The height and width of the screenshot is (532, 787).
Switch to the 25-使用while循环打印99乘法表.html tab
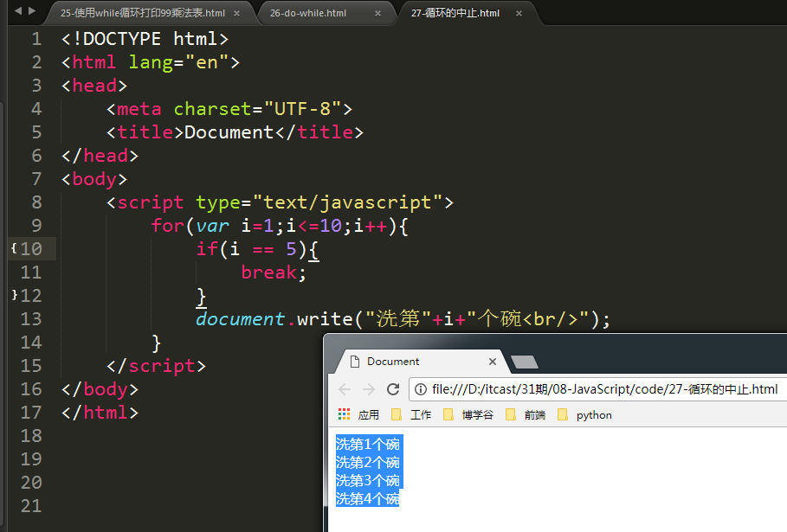tap(142, 13)
